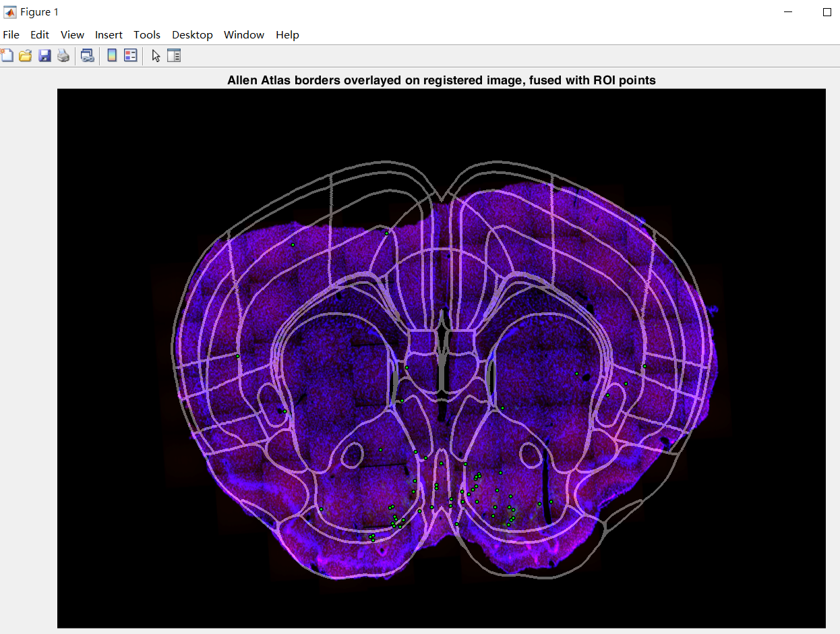Open Plot Tools using the rightmost toolbar icon

(x=174, y=55)
